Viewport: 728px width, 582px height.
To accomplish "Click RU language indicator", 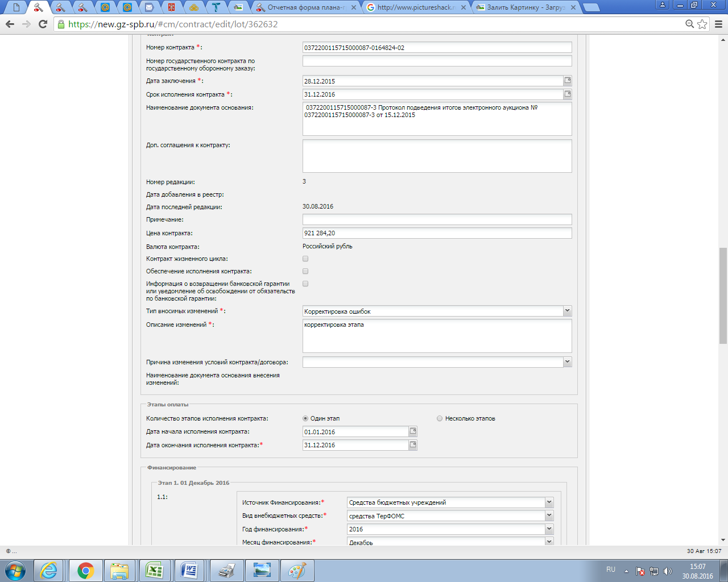I will tap(611, 569).
